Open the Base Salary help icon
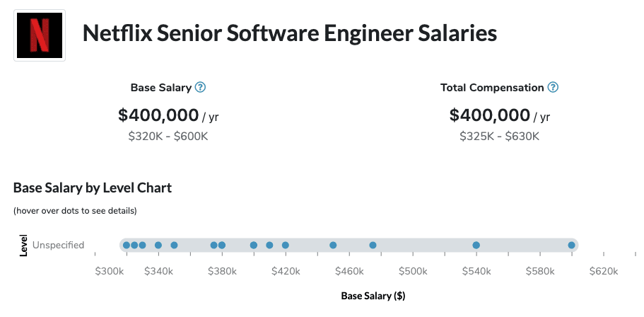This screenshot has height=317, width=644. 200,88
